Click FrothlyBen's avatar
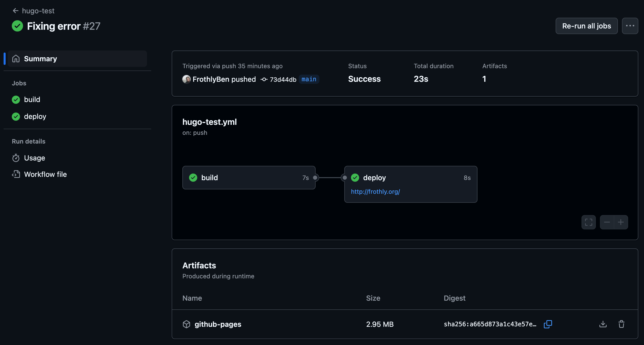 tap(186, 79)
